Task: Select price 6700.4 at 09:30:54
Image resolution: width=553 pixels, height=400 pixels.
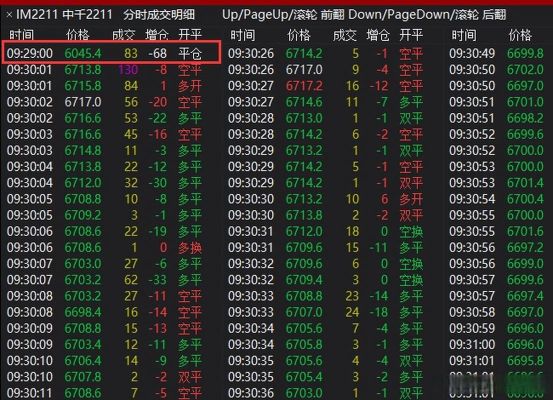Action: coord(525,199)
